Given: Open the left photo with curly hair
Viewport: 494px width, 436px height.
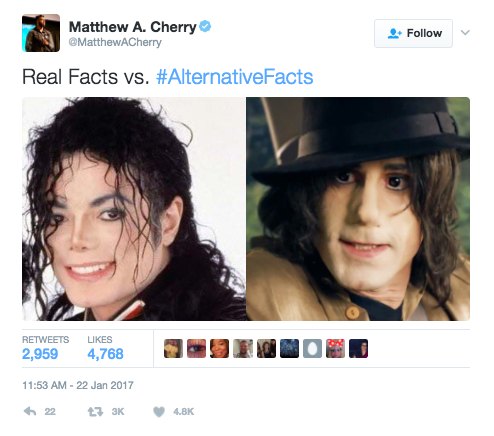Looking at the screenshot, I should (134, 209).
